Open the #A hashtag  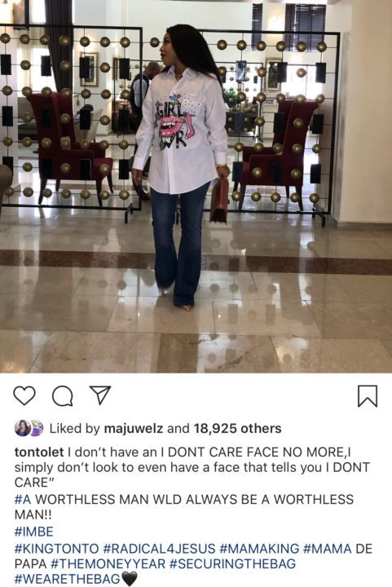[23, 499]
